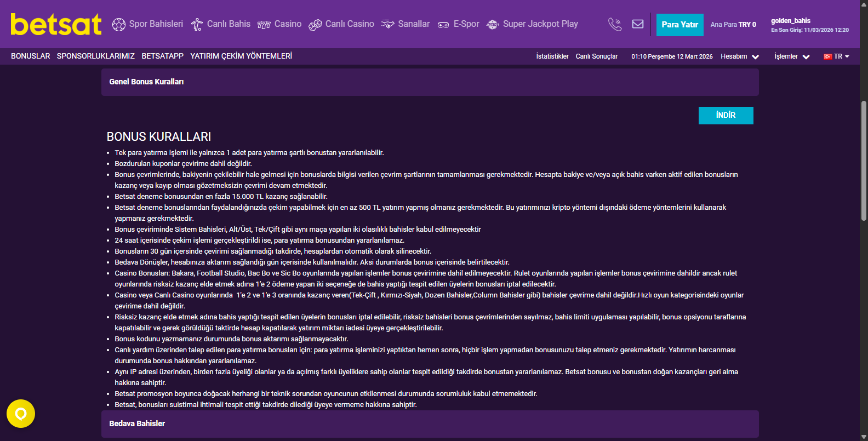Click the scrollbar down arrow
Image resolution: width=868 pixels, height=441 pixels.
[864, 437]
